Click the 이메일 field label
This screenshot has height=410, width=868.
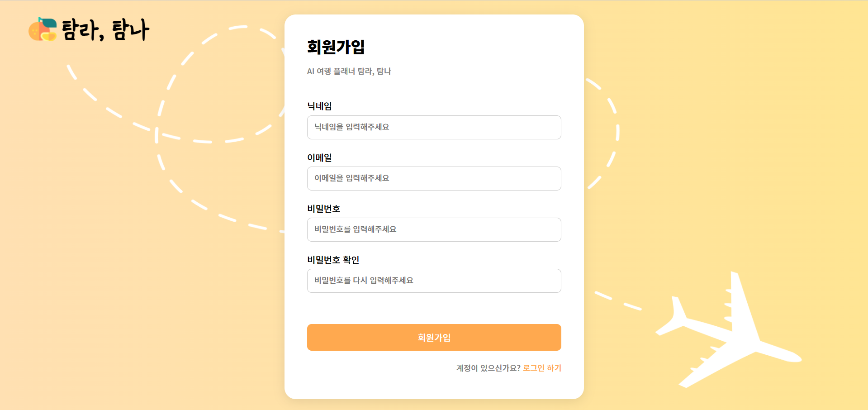point(319,157)
